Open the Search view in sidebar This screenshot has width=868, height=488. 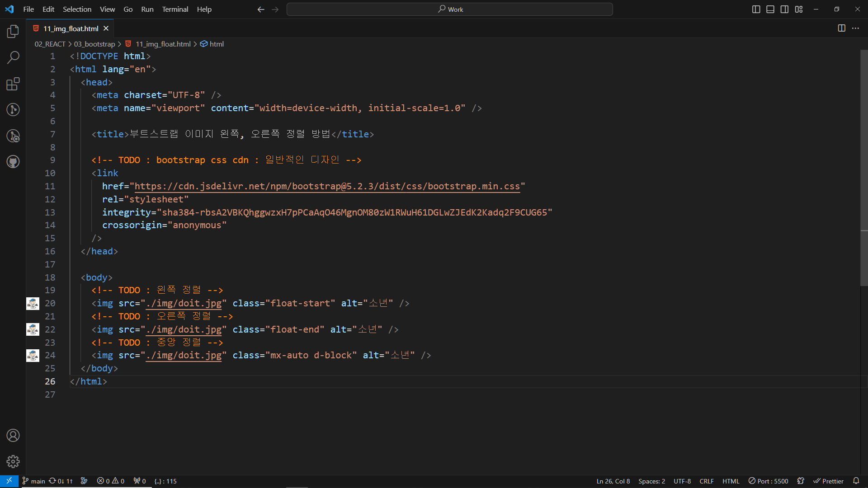[13, 57]
